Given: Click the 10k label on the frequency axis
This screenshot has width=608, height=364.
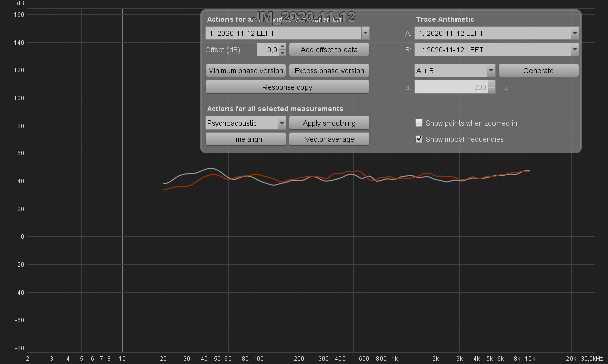Looking at the screenshot, I should tap(530, 359).
